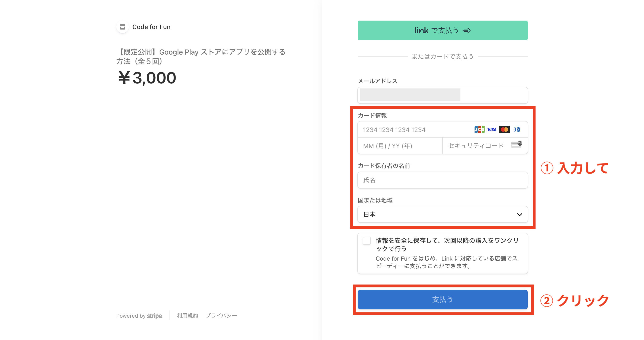Focus the メールアドレス email field
The image size is (644, 340).
point(443,95)
